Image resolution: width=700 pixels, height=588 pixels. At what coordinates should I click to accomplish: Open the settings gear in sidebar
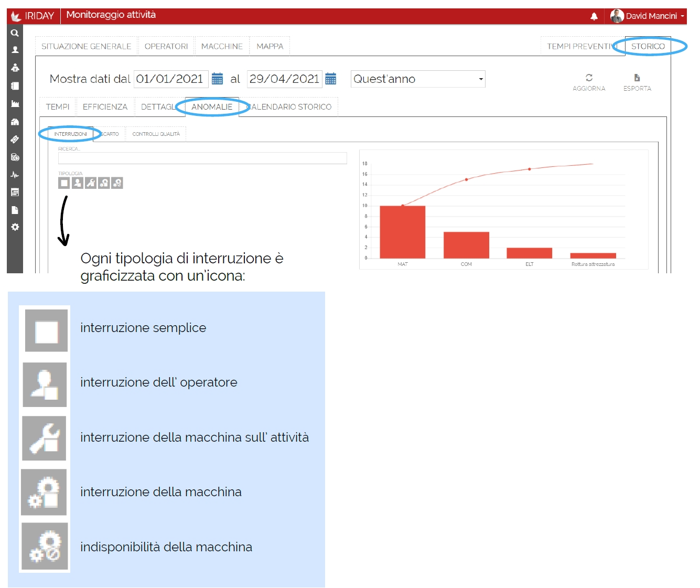coord(15,227)
